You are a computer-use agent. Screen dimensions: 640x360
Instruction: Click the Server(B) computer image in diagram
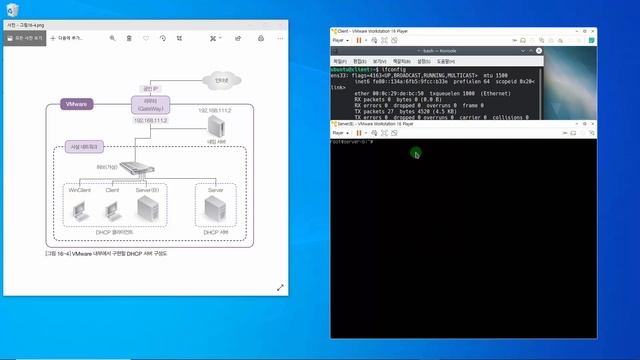148,209
